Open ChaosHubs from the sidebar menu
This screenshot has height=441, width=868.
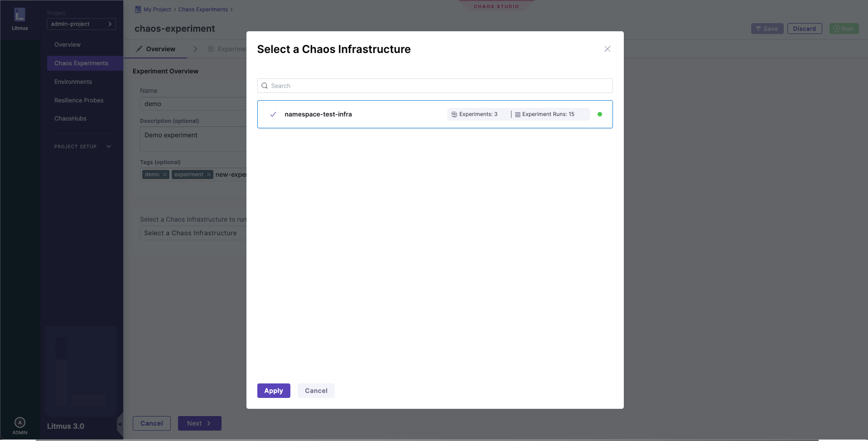(70, 118)
